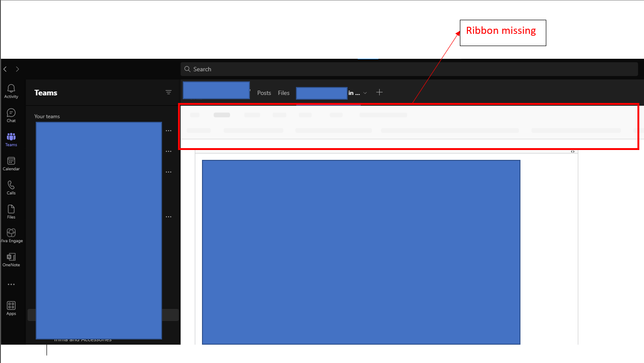Open Chat from the left rail
This screenshot has height=363, width=644.
tap(11, 115)
